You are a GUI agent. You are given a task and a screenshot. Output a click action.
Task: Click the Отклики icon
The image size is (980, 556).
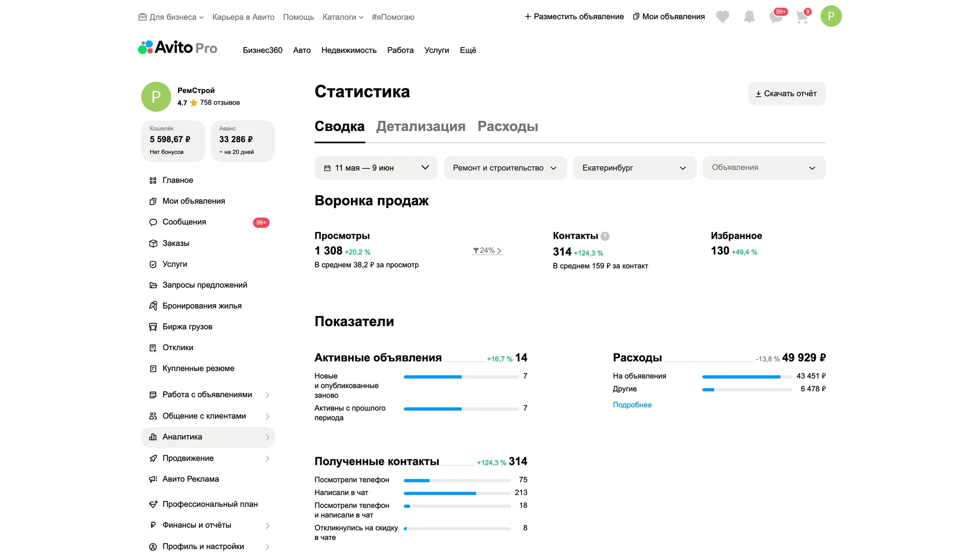(153, 348)
